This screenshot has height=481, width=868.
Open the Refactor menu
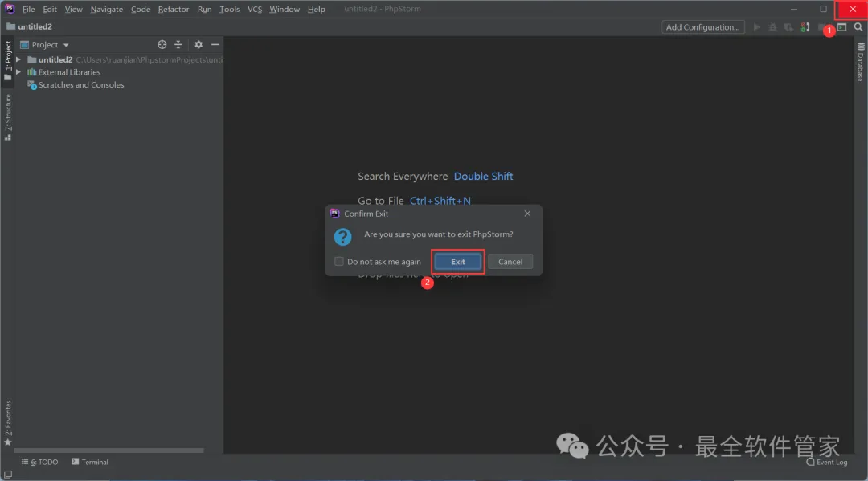(174, 9)
